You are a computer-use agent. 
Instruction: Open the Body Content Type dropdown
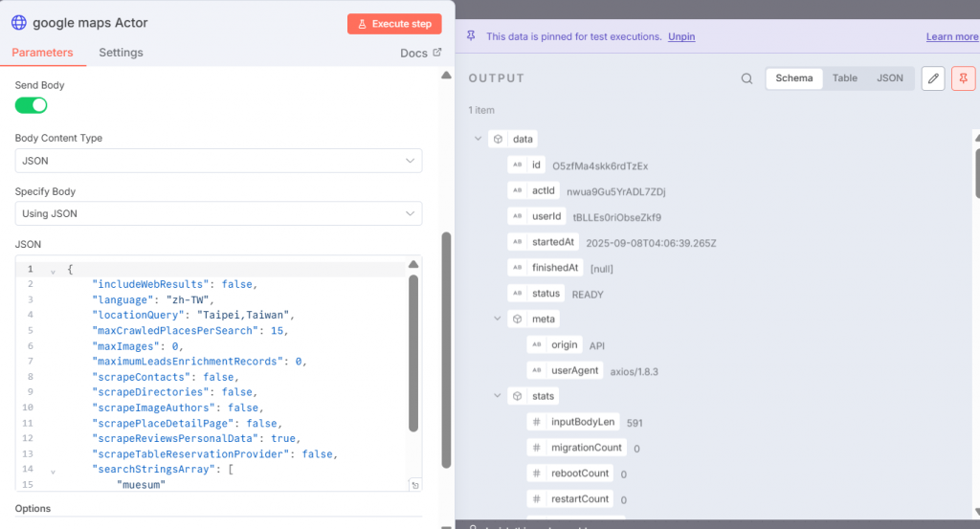[x=218, y=161]
